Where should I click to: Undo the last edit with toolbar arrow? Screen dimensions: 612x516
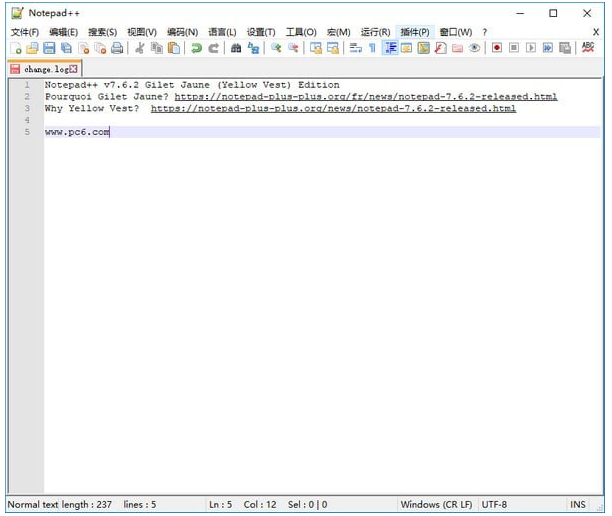coord(196,48)
